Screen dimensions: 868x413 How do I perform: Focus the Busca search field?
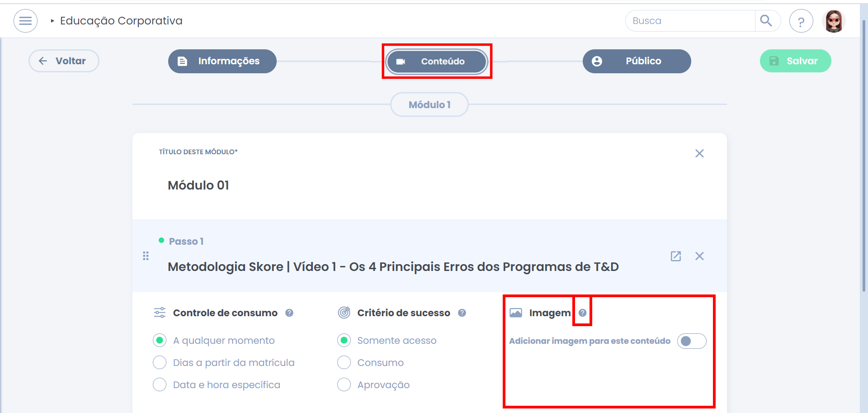(690, 21)
